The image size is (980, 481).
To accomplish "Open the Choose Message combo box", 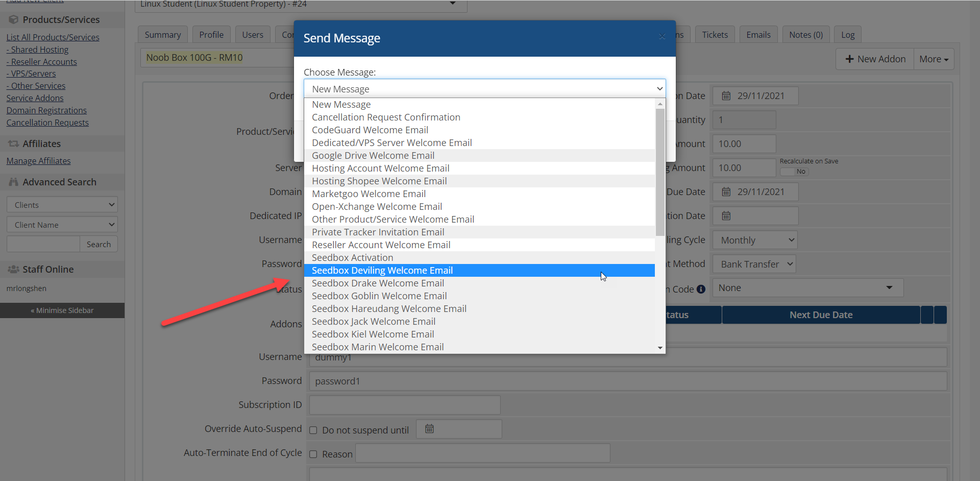I will click(485, 89).
